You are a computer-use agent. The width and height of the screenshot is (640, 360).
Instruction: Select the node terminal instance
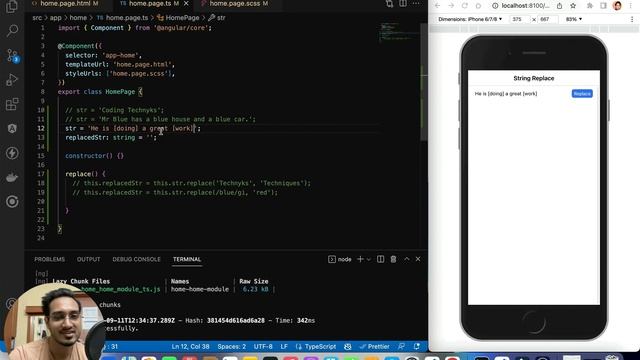(x=340, y=259)
